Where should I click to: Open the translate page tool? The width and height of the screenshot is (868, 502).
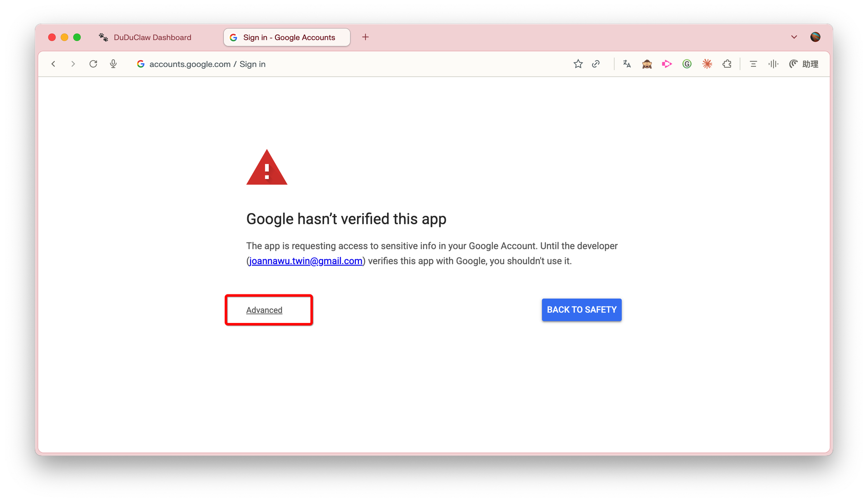[x=627, y=64]
